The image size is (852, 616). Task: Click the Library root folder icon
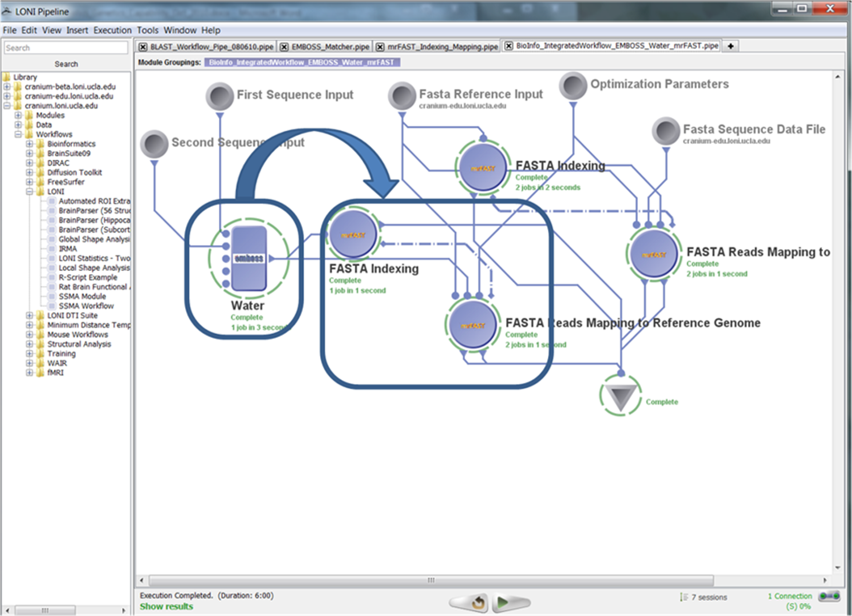7,77
